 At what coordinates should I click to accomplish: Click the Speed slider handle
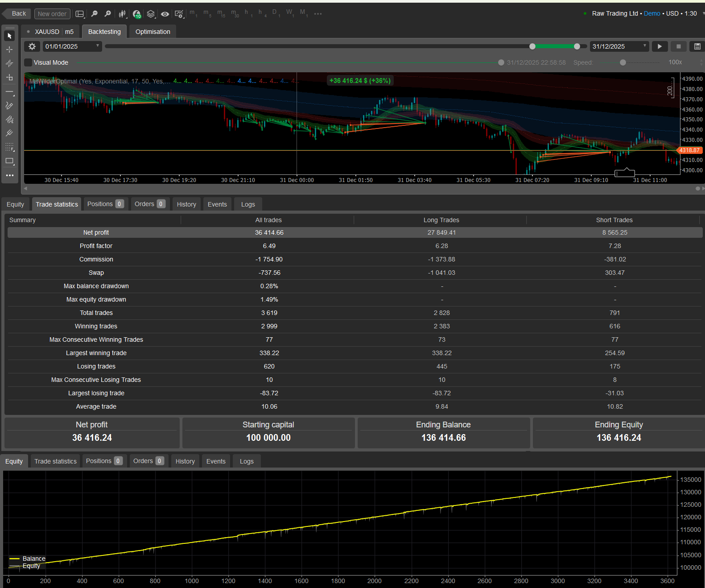pos(623,62)
